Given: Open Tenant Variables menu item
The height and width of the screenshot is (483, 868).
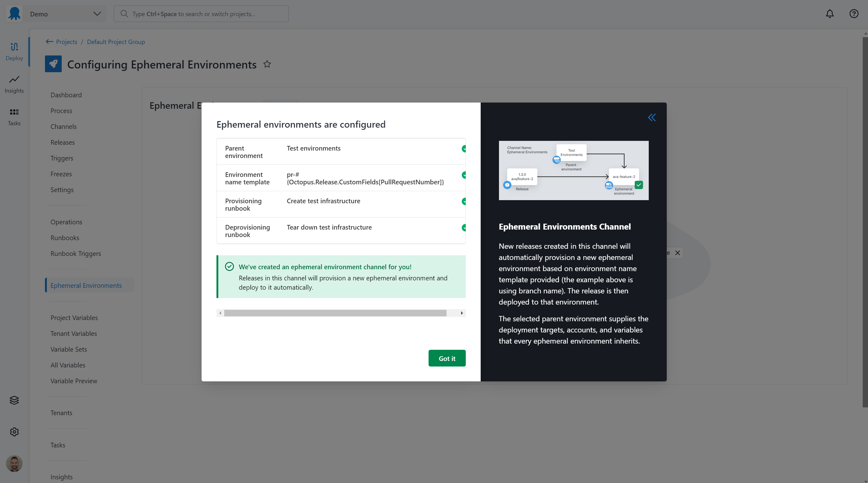Looking at the screenshot, I should coord(73,334).
